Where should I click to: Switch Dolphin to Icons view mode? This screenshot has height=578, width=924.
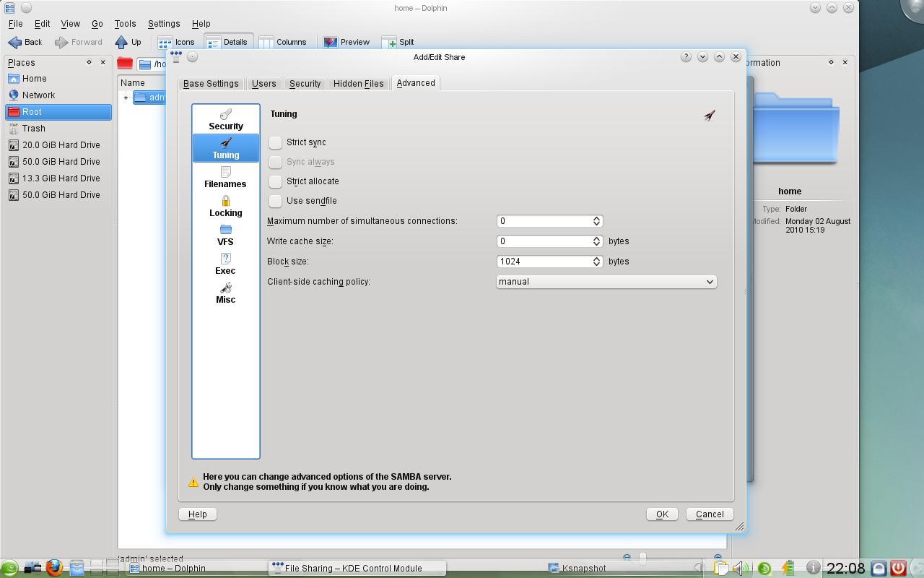(x=176, y=42)
